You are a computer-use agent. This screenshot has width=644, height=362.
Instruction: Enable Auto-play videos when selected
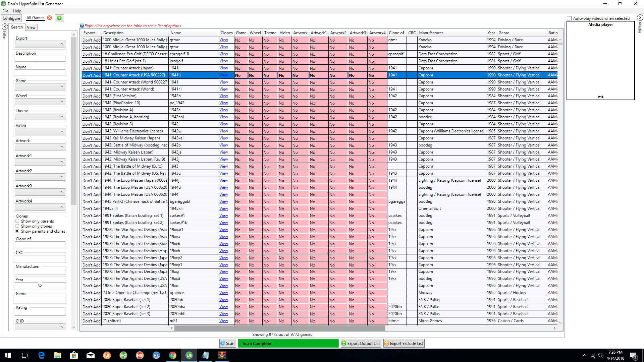tap(569, 18)
